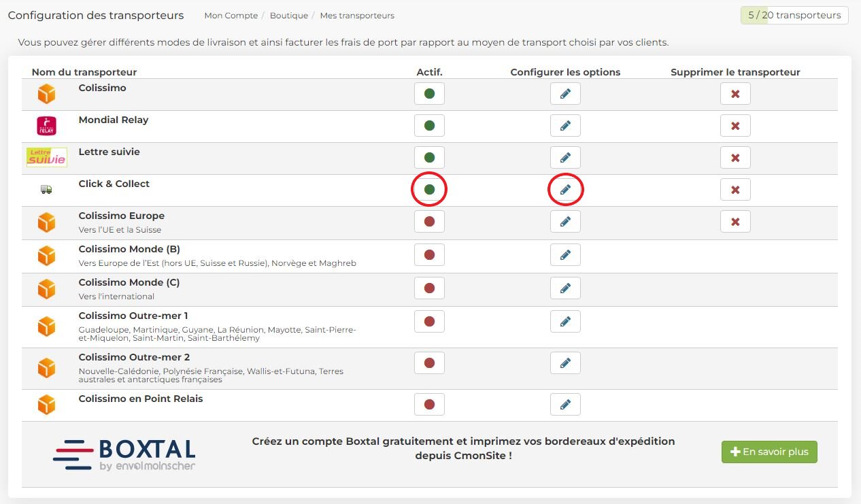Configure Colissimo en Point Relais options
This screenshot has height=504, width=861.
pyautogui.click(x=565, y=405)
